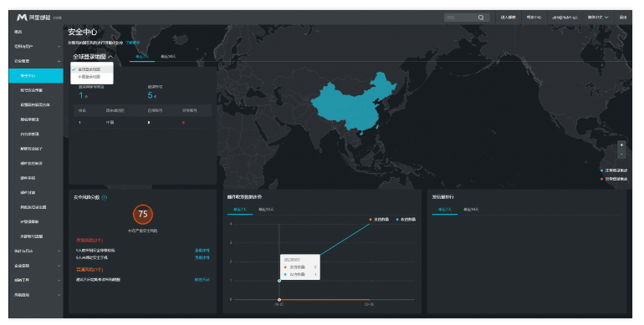Switch login map to last 30 days tab
Screen dimensions: 644x325
click(x=168, y=57)
